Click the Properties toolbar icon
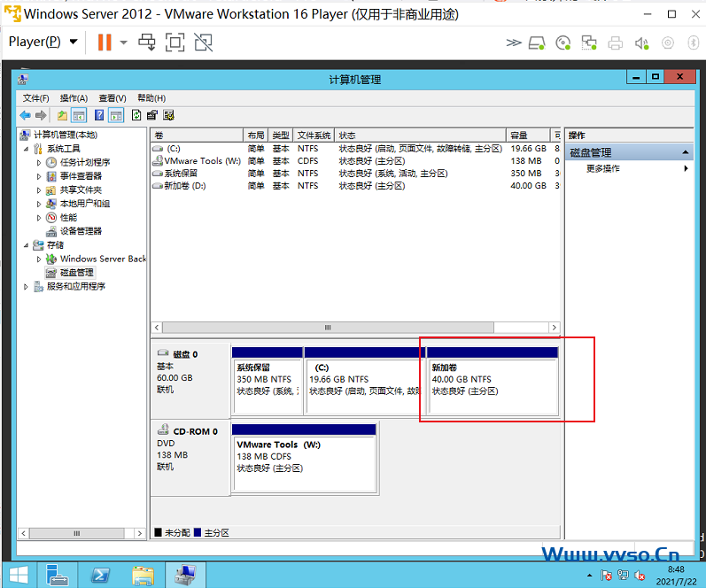 [152, 115]
